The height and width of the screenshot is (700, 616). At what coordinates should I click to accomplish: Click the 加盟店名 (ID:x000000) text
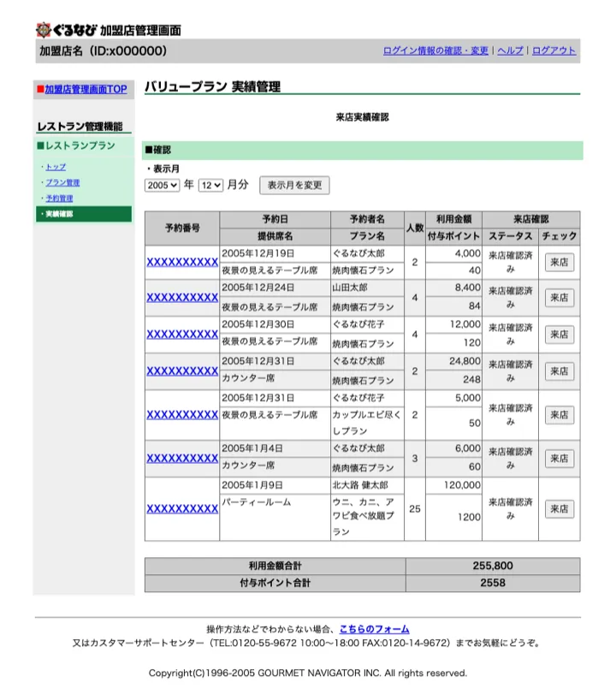point(104,50)
